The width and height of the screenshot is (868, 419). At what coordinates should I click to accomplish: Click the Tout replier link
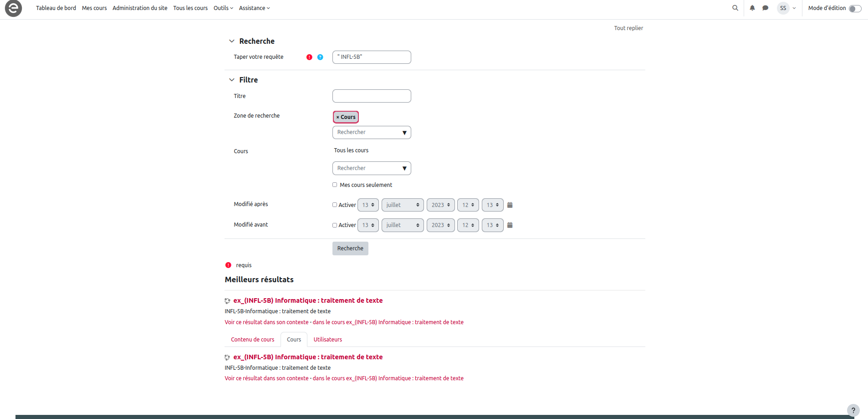(628, 28)
